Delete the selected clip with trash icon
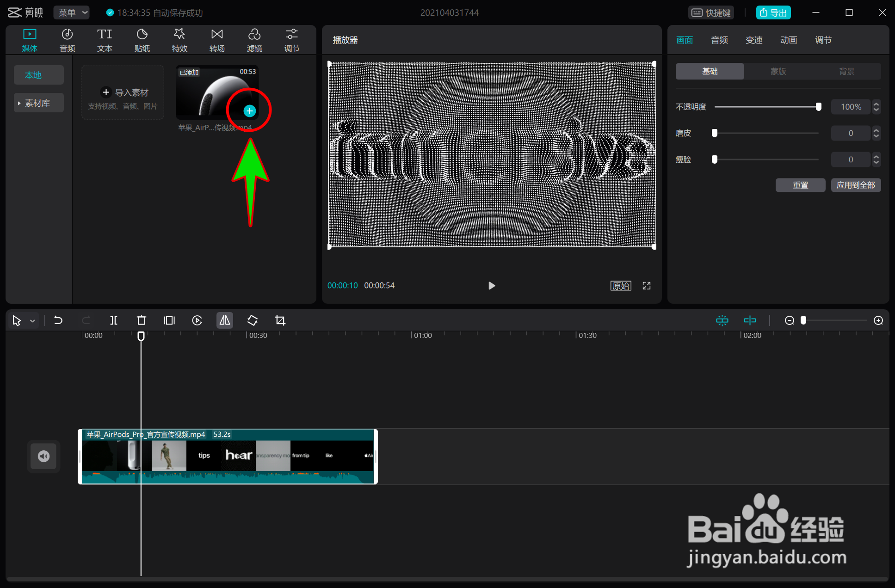895x588 pixels. 142,320
